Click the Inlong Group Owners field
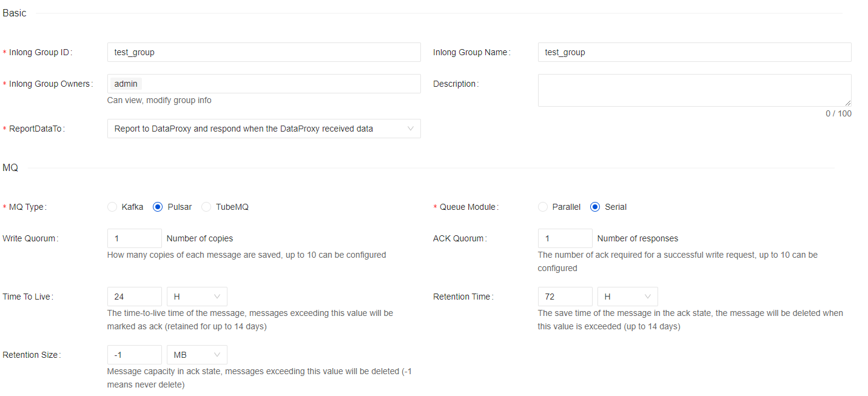Viewport: 868px width, 396px height. point(279,84)
